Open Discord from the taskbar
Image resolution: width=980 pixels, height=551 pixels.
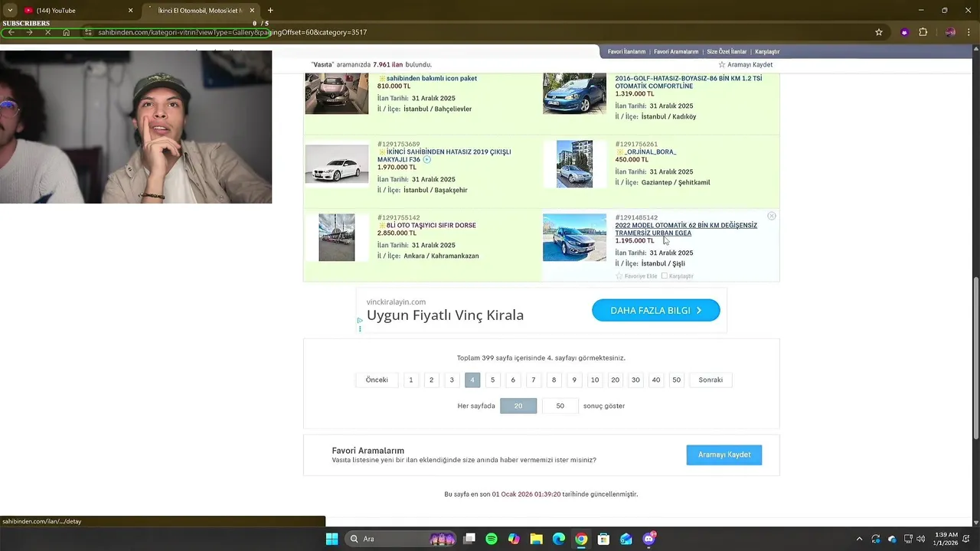649,539
